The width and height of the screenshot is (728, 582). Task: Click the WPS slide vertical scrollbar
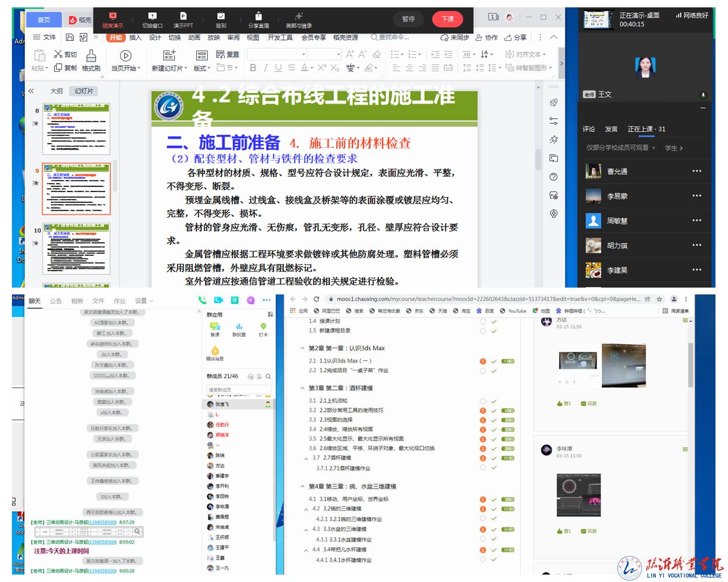click(538, 159)
